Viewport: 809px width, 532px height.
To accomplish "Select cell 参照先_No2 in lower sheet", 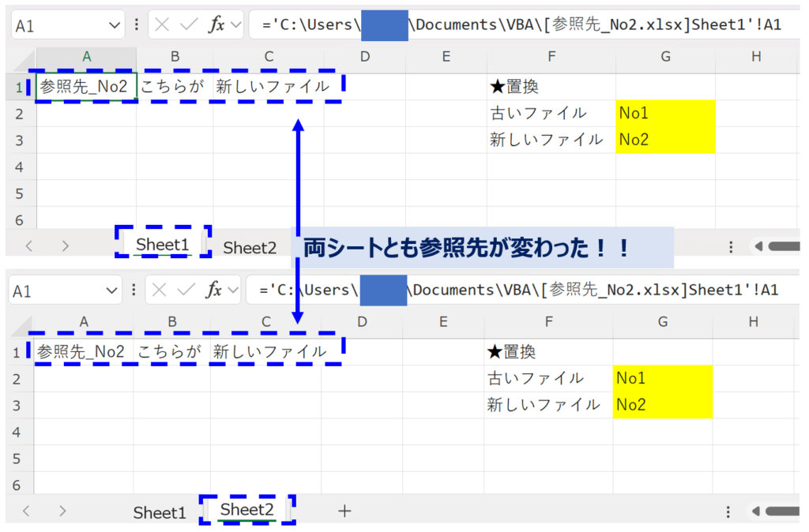I will click(84, 352).
